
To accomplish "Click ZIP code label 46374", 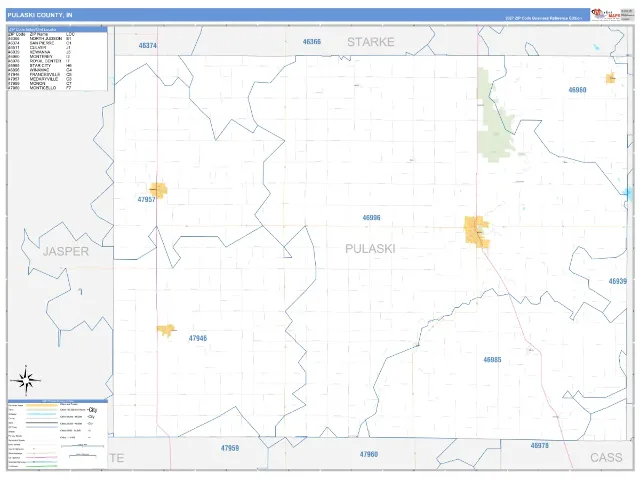I will click(x=148, y=46).
